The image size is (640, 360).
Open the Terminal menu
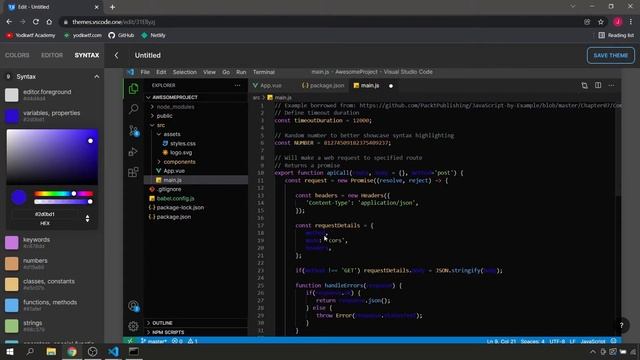(264, 72)
